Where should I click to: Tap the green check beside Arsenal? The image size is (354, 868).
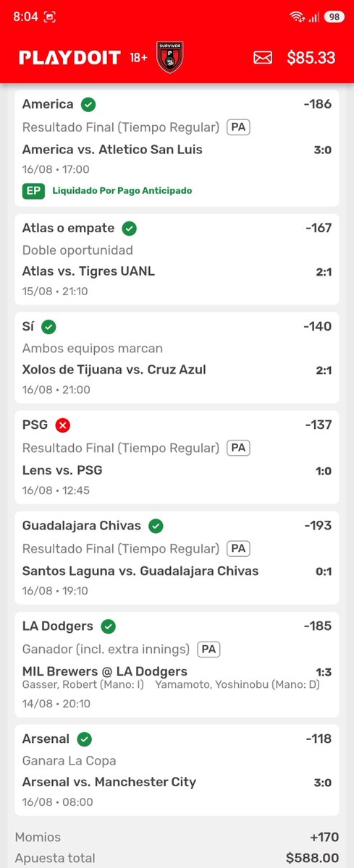84,739
